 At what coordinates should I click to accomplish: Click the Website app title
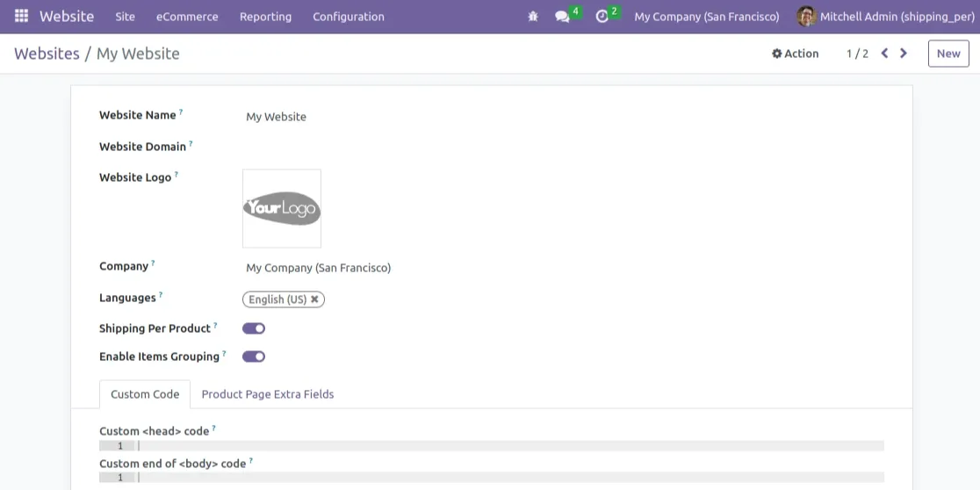[x=67, y=17]
